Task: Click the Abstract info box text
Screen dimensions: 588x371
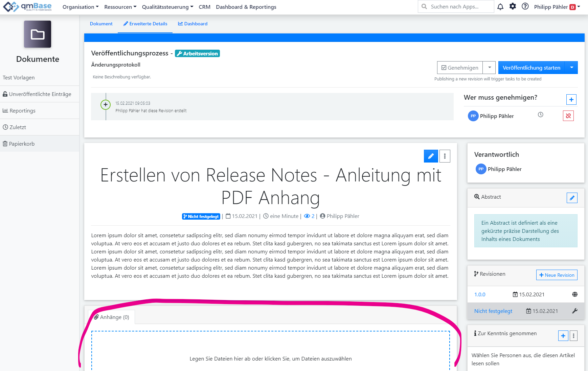Action: tap(526, 231)
